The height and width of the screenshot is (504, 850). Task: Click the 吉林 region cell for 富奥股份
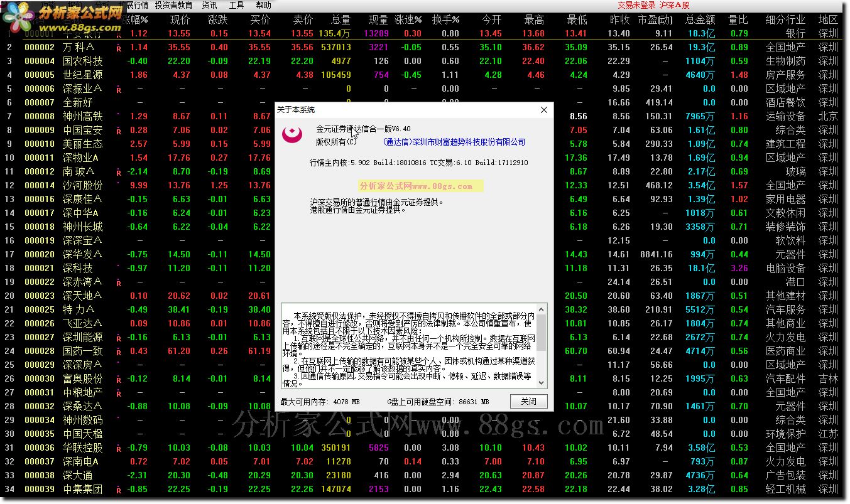828,379
